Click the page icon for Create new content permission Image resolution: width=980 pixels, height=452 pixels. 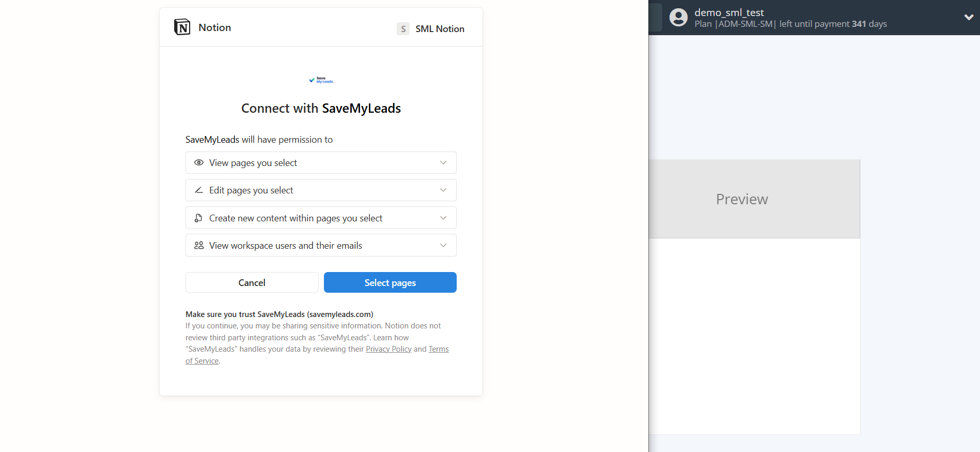point(198,218)
